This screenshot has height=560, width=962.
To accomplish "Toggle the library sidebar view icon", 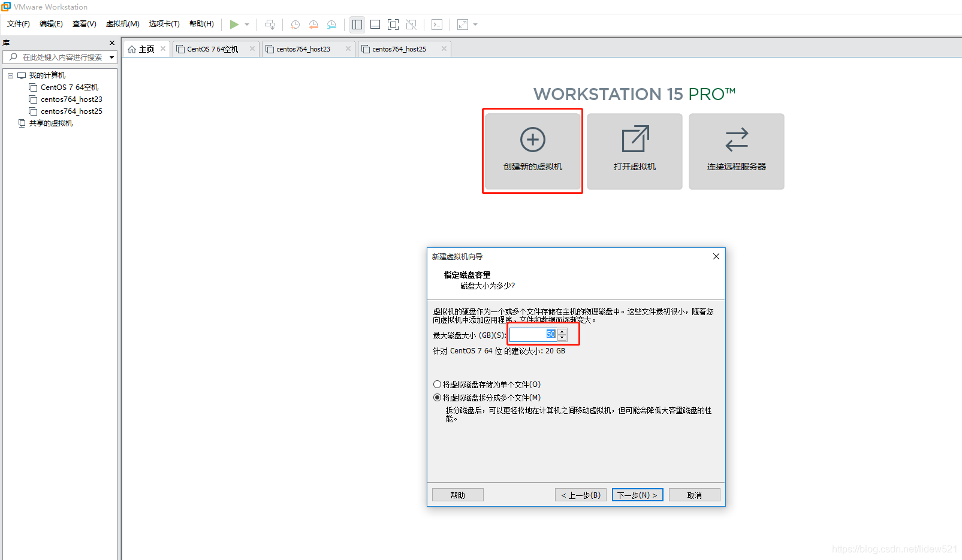I will pyautogui.click(x=357, y=25).
